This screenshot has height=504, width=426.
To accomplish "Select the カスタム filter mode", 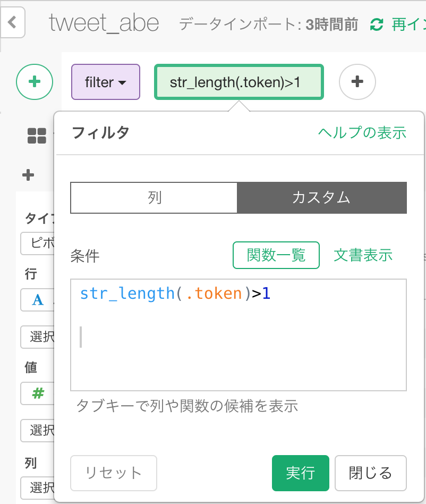I will coord(322,198).
